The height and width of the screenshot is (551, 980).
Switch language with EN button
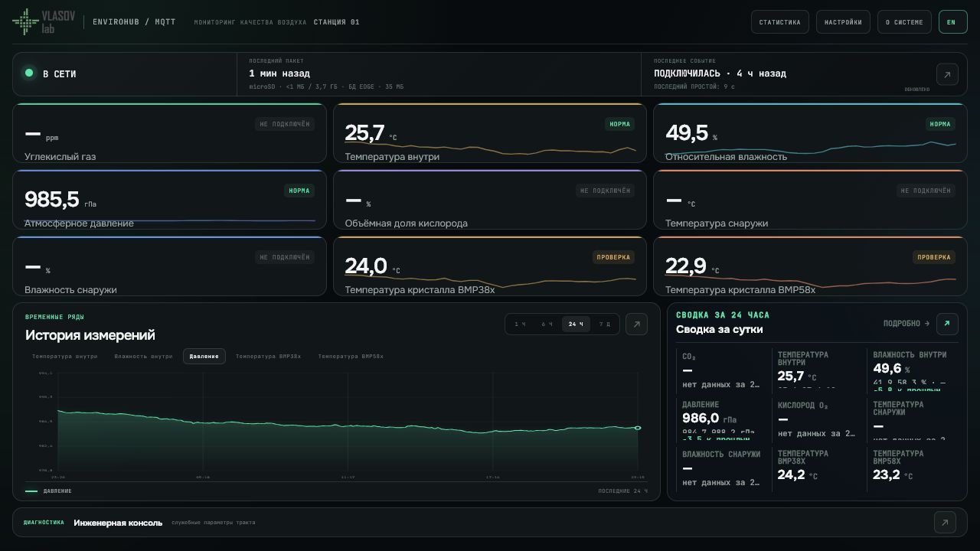coord(952,22)
